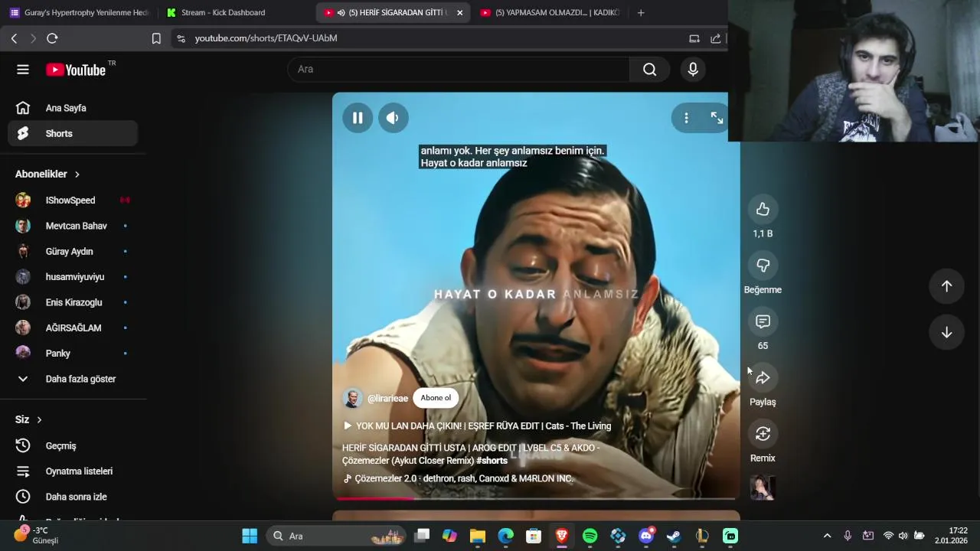Go back in the browser

[14, 38]
